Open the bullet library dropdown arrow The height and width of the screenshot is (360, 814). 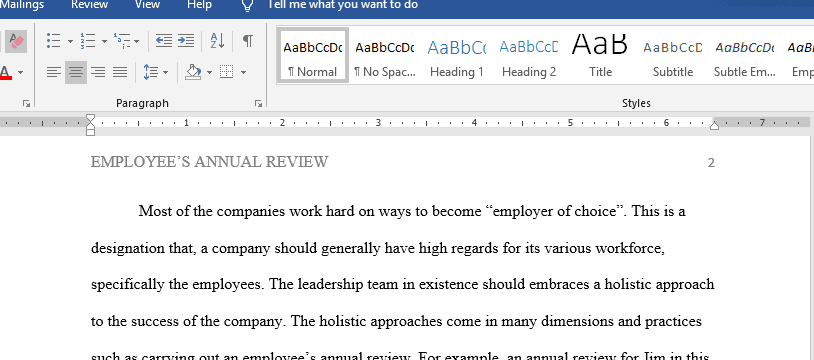[70, 41]
